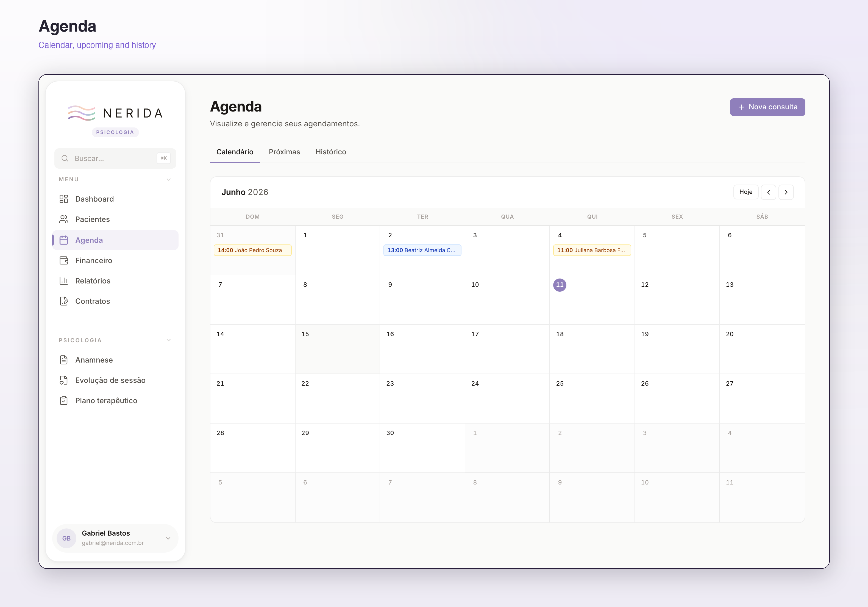Select the highlighted day 11
Image resolution: width=868 pixels, height=607 pixels.
(560, 285)
